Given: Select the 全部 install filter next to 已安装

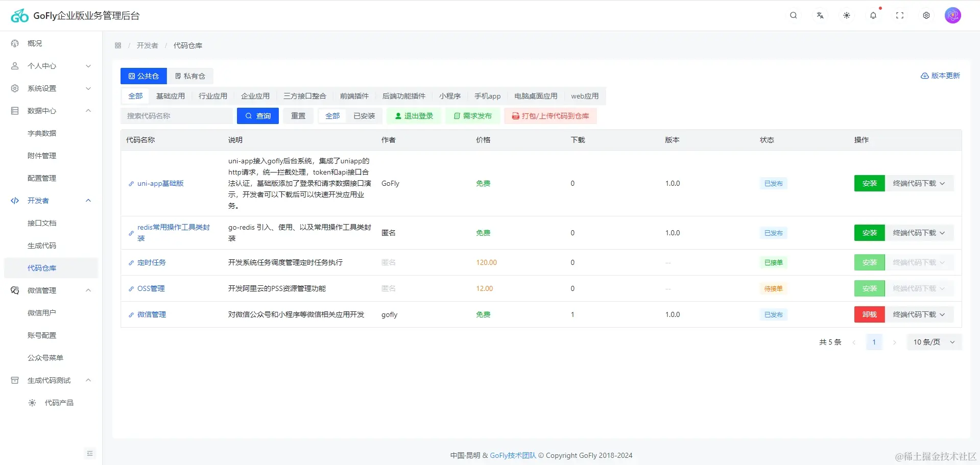Looking at the screenshot, I should tap(332, 116).
